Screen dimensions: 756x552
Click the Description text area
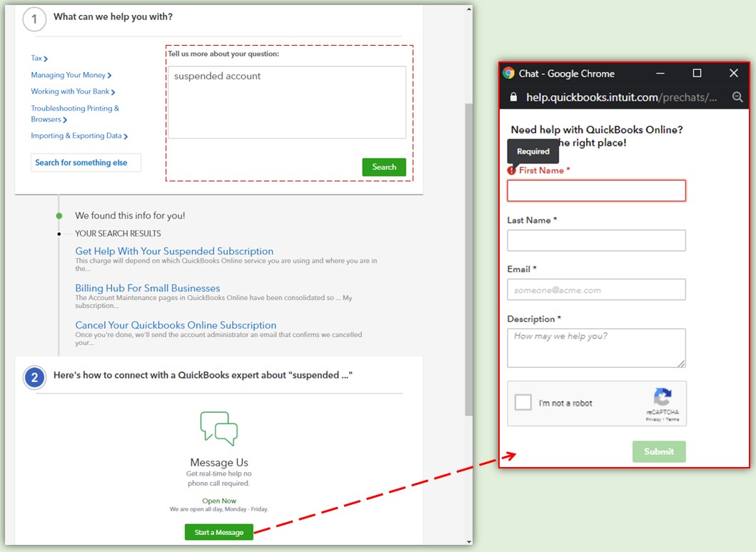click(x=596, y=348)
